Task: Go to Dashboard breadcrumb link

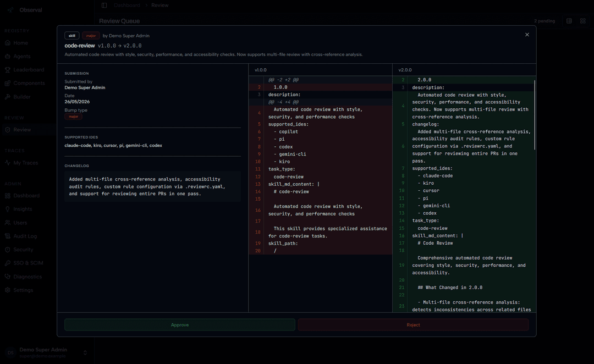Action: [127, 5]
